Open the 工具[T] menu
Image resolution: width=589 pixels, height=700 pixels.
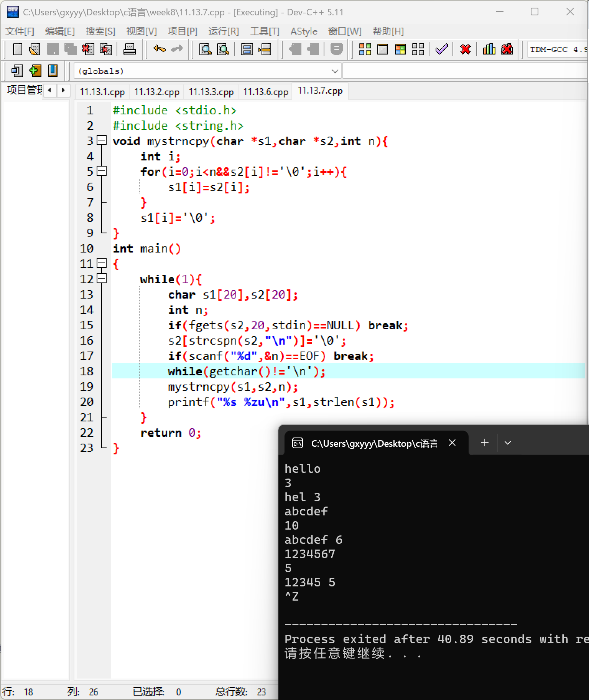pyautogui.click(x=265, y=31)
